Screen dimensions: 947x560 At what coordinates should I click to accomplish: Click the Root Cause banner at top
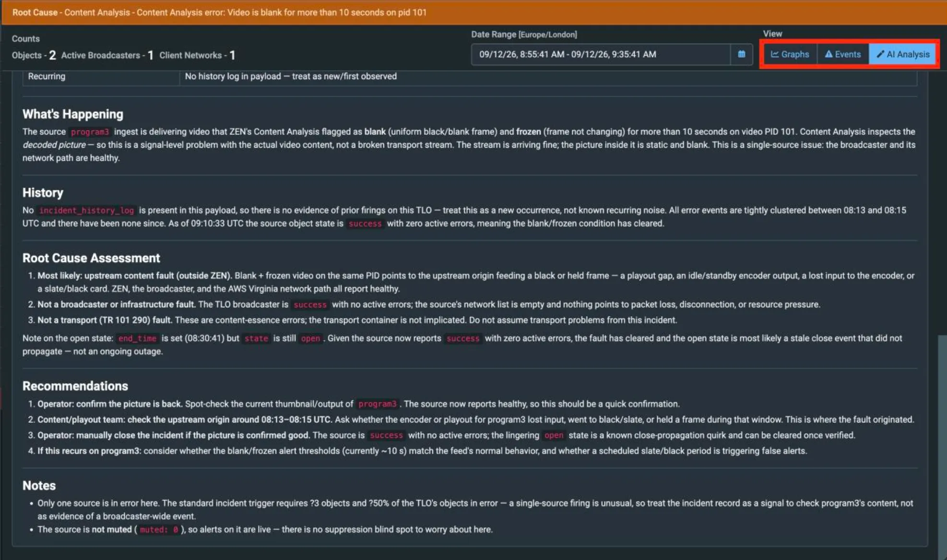tap(473, 12)
